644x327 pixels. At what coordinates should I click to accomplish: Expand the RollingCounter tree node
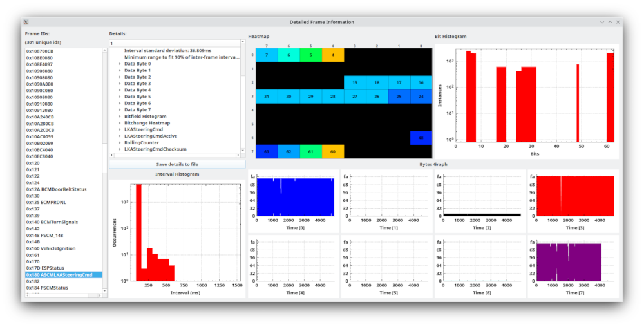click(x=120, y=143)
